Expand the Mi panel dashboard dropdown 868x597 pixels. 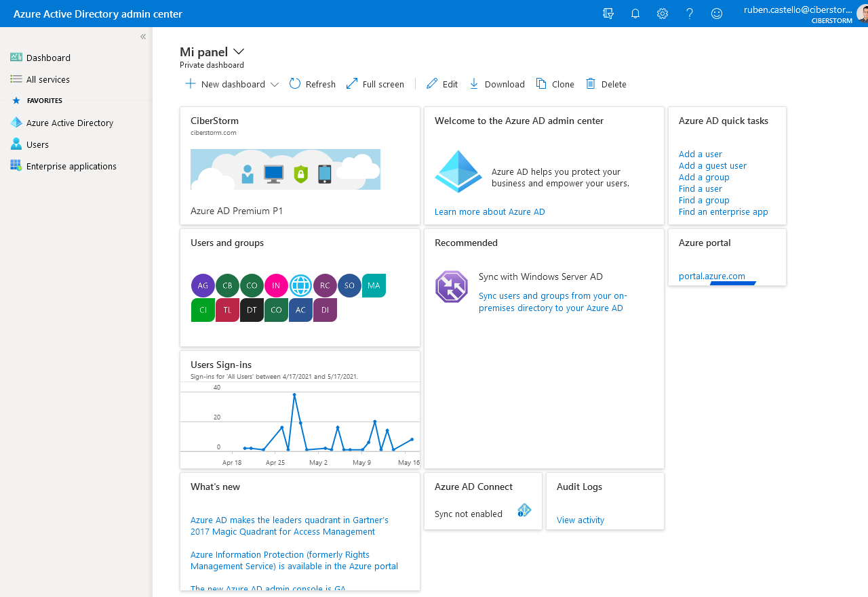point(239,52)
